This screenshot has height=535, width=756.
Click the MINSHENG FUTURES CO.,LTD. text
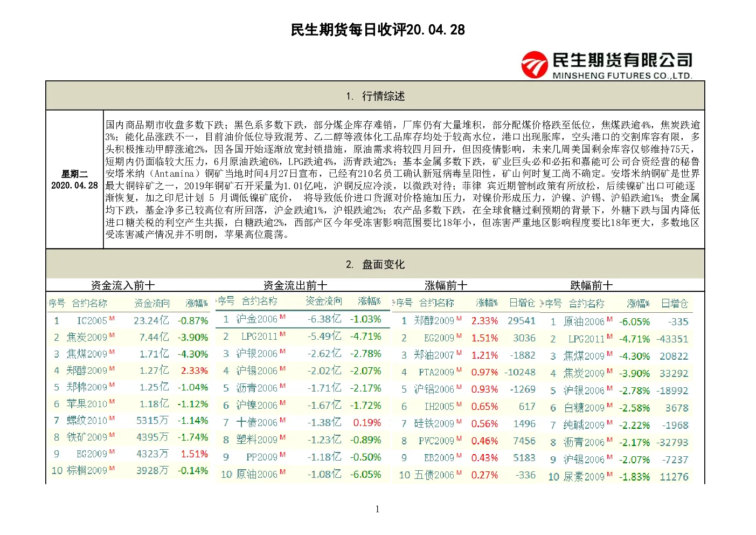pos(622,76)
